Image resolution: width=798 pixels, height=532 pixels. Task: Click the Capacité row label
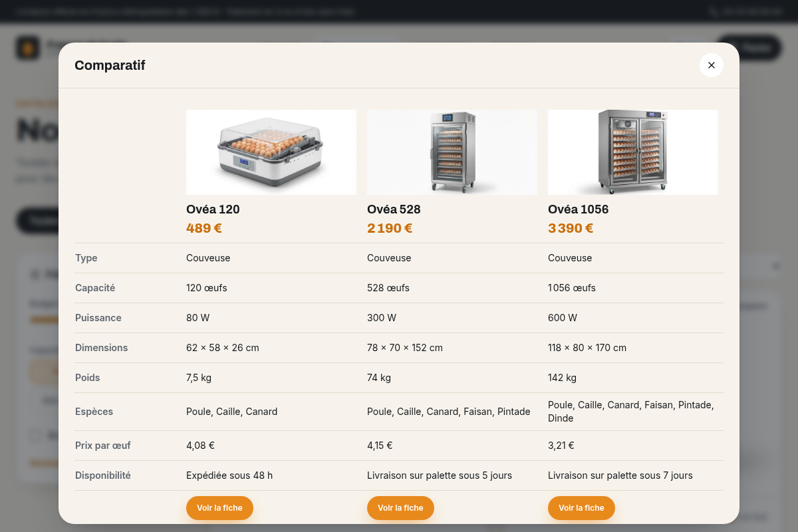(95, 288)
